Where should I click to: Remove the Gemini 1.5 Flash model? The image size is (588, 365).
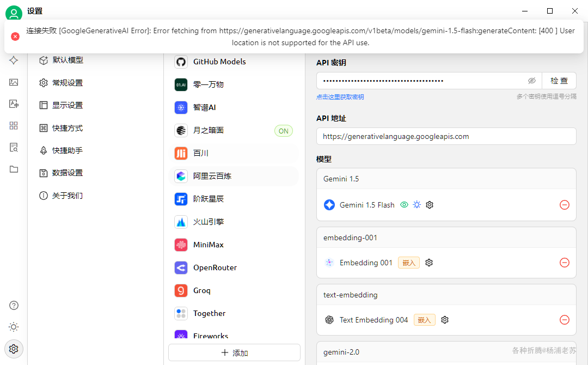pos(565,205)
